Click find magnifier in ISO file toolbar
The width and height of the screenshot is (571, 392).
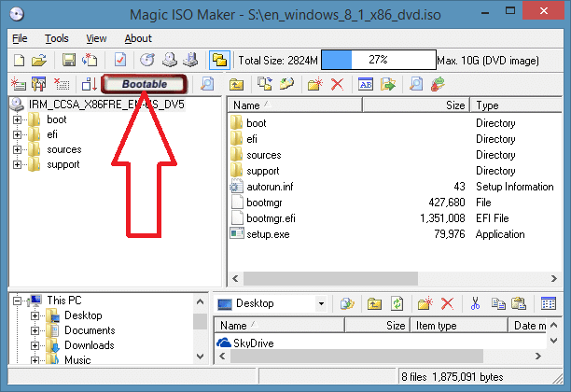(416, 84)
